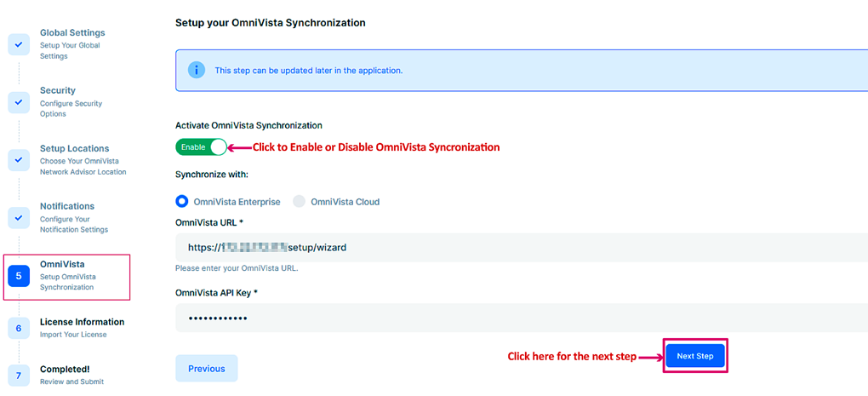Click into the OmniVista URL field
Viewport: 868px width, 396px height.
[519, 248]
